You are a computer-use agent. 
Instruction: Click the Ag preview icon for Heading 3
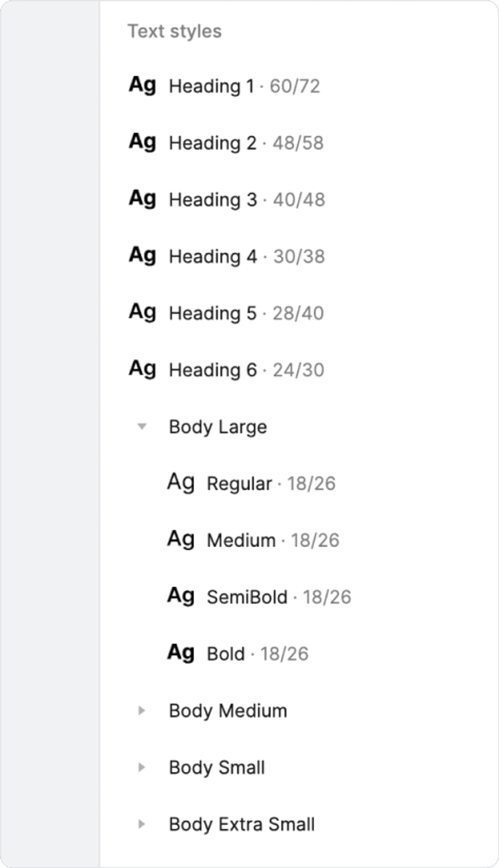[x=142, y=199]
